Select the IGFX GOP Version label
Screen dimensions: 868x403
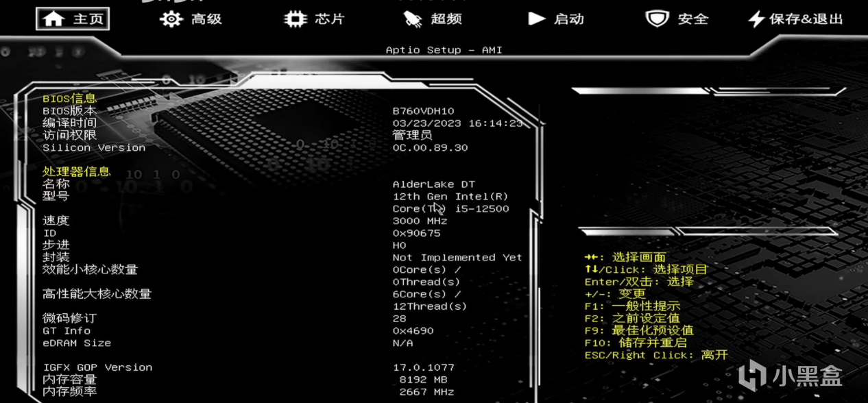click(97, 367)
